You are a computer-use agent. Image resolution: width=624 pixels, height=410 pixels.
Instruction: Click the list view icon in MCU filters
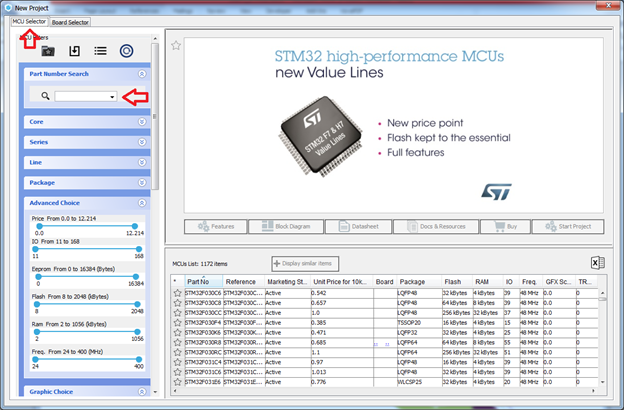pyautogui.click(x=100, y=51)
